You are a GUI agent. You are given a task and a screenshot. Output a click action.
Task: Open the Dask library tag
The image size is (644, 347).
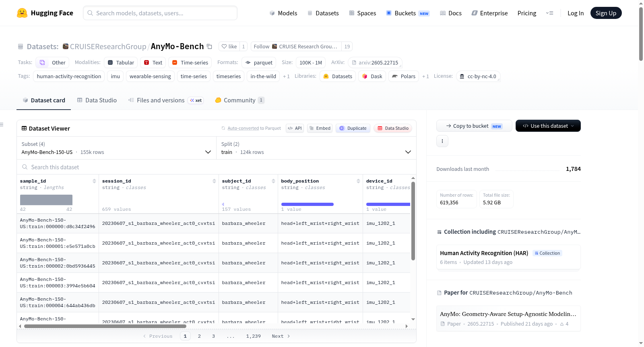click(x=372, y=76)
